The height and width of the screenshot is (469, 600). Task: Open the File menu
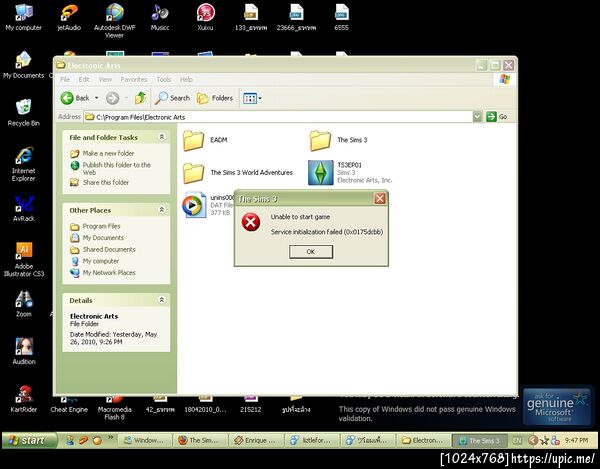pos(65,80)
